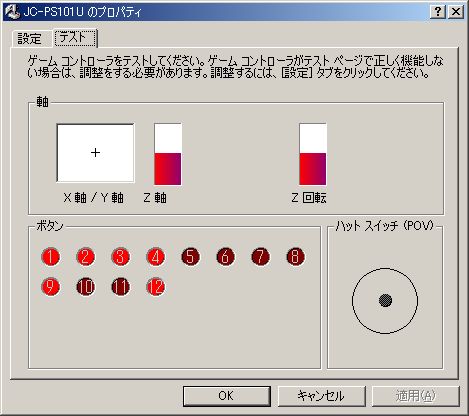Click button indicator 8

[296, 257]
